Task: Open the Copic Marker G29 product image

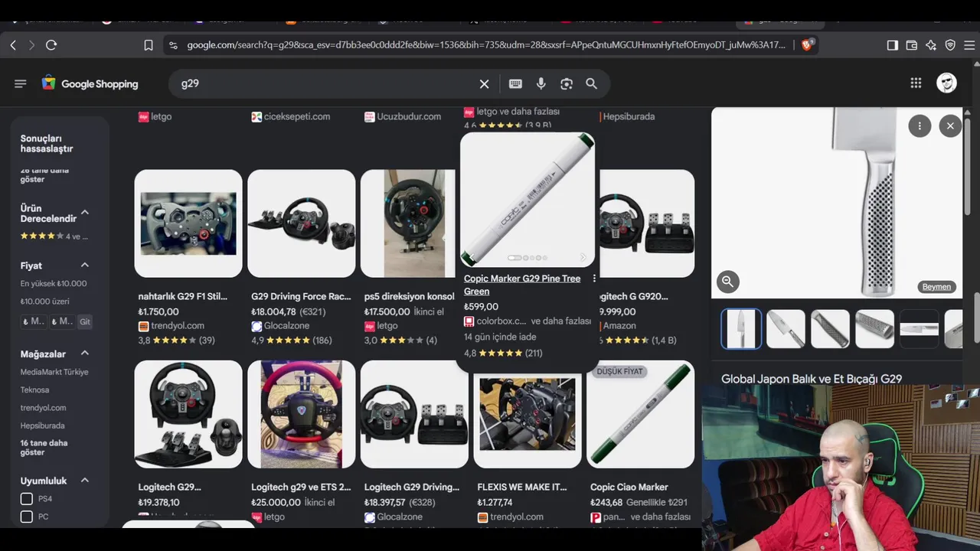Action: [x=528, y=200]
